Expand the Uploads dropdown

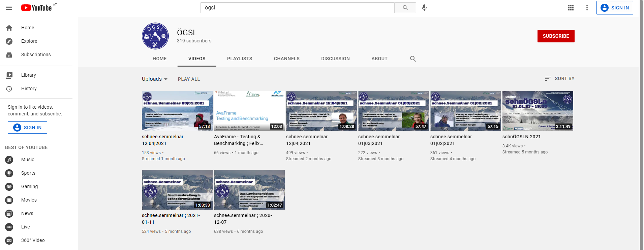(x=155, y=79)
